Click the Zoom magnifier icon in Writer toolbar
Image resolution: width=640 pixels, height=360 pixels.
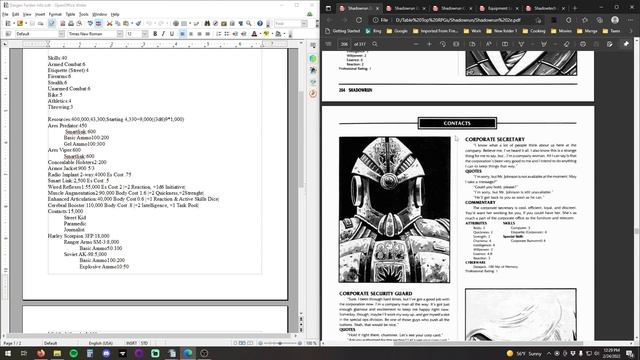tap(249, 24)
